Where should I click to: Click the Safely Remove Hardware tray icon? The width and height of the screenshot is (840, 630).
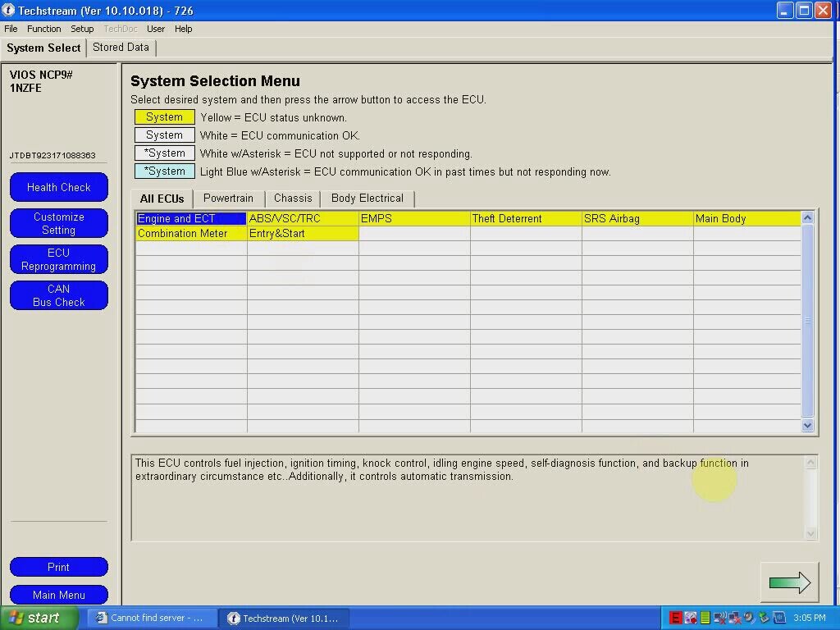pyautogui.click(x=764, y=618)
